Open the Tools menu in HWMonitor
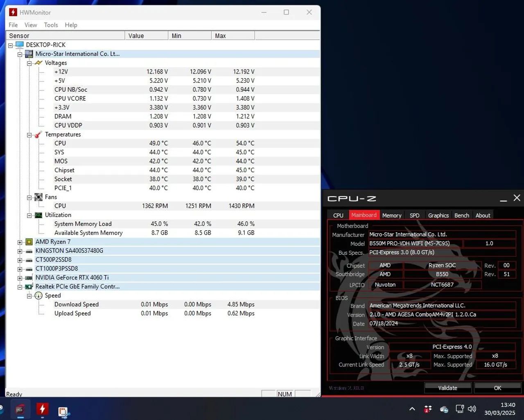 tap(51, 25)
